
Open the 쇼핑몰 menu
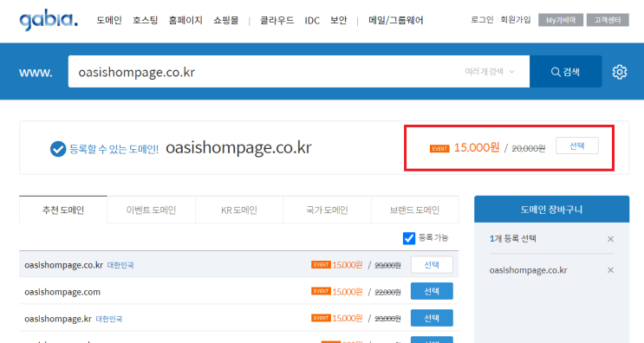(226, 20)
